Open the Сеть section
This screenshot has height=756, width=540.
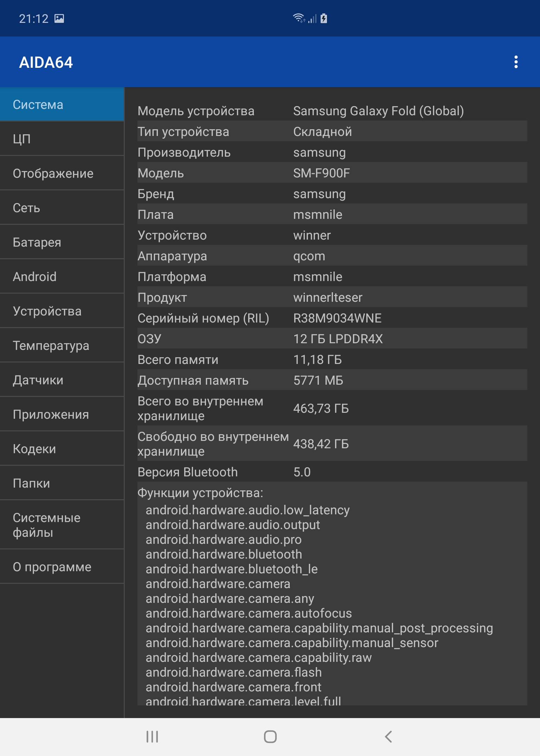62,208
